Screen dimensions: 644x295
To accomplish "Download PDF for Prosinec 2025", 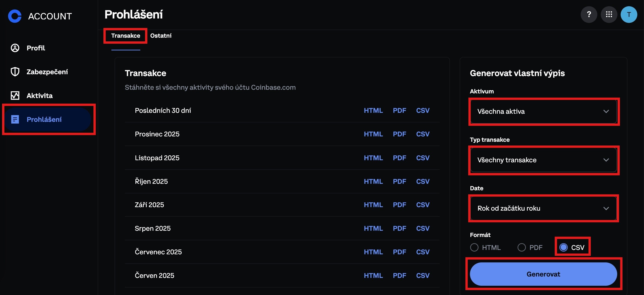I will 399,134.
